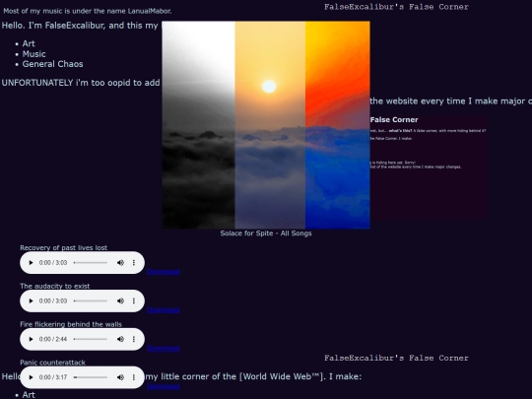The width and height of the screenshot is (532, 399).
Task: Download Recovery of past lives lost
Action: [164, 272]
